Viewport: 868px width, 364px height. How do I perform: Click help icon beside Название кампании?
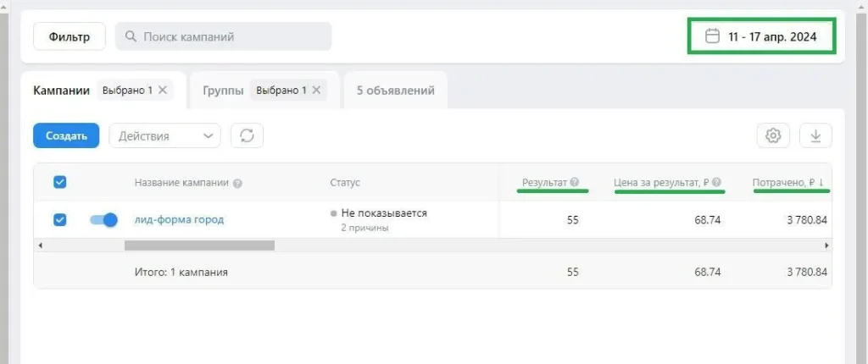tap(237, 183)
